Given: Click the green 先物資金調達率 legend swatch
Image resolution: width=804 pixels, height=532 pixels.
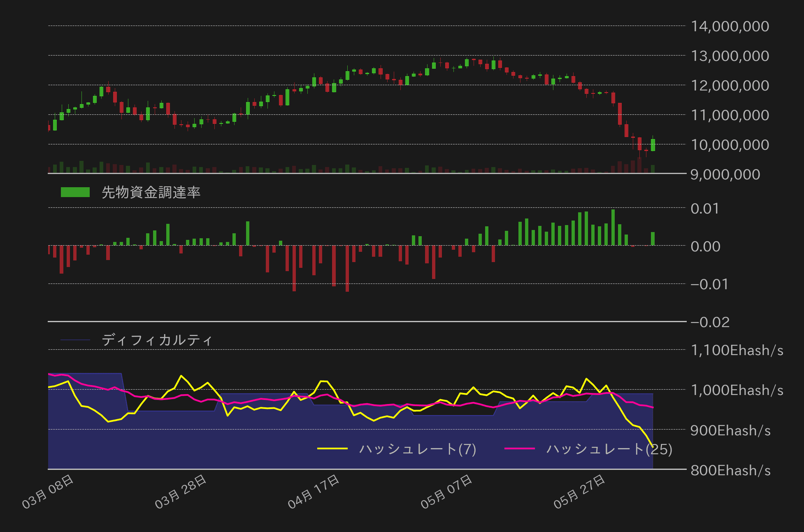Looking at the screenshot, I should tap(75, 192).
